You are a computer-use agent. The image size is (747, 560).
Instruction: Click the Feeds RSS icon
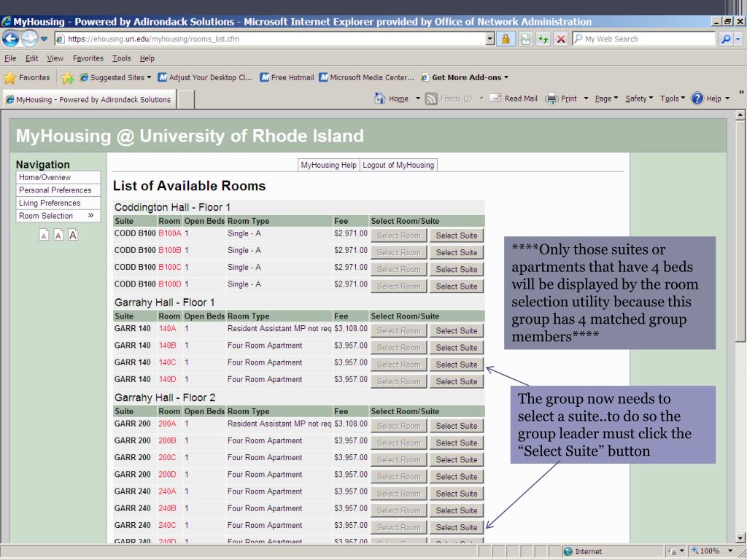(431, 98)
